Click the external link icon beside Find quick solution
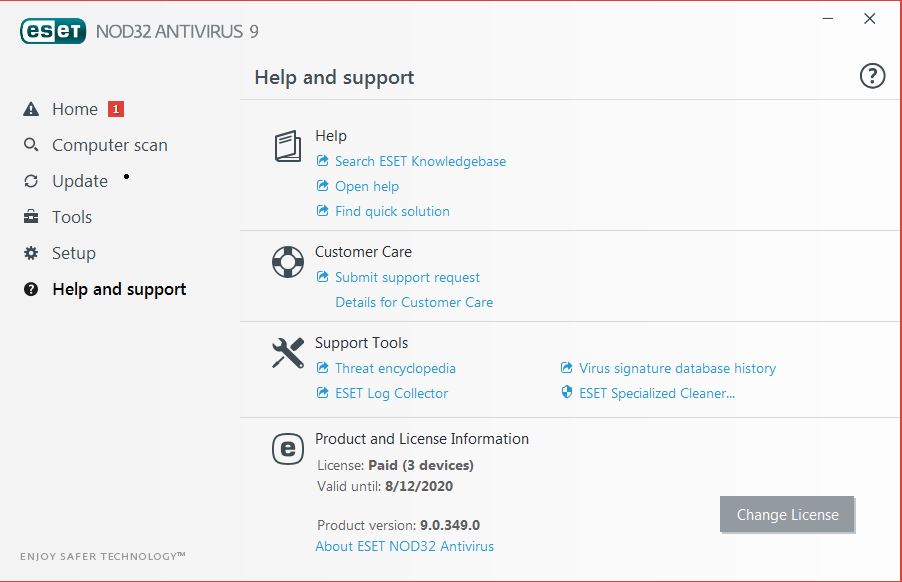 click(323, 211)
